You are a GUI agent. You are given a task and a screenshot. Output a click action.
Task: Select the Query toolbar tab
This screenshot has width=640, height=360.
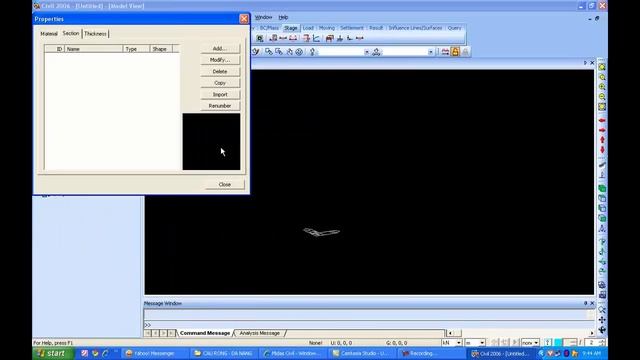pyautogui.click(x=454, y=28)
